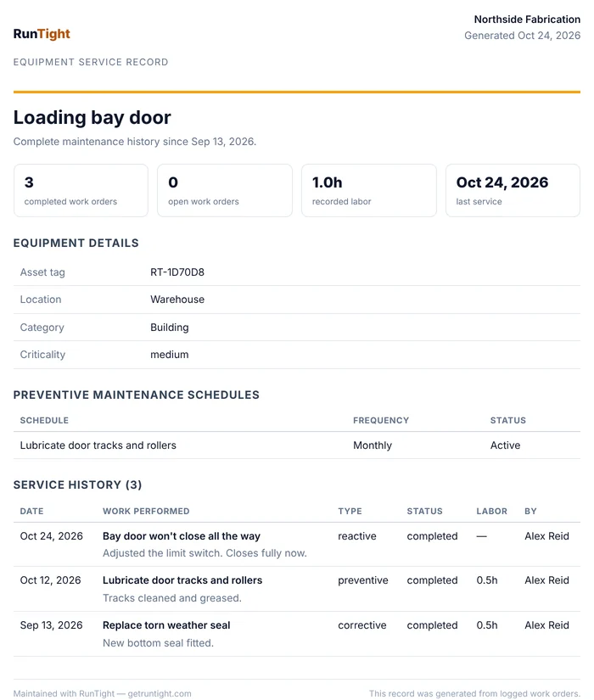Click the 'reactive' type cell
This screenshot has width=594, height=700.
357,536
